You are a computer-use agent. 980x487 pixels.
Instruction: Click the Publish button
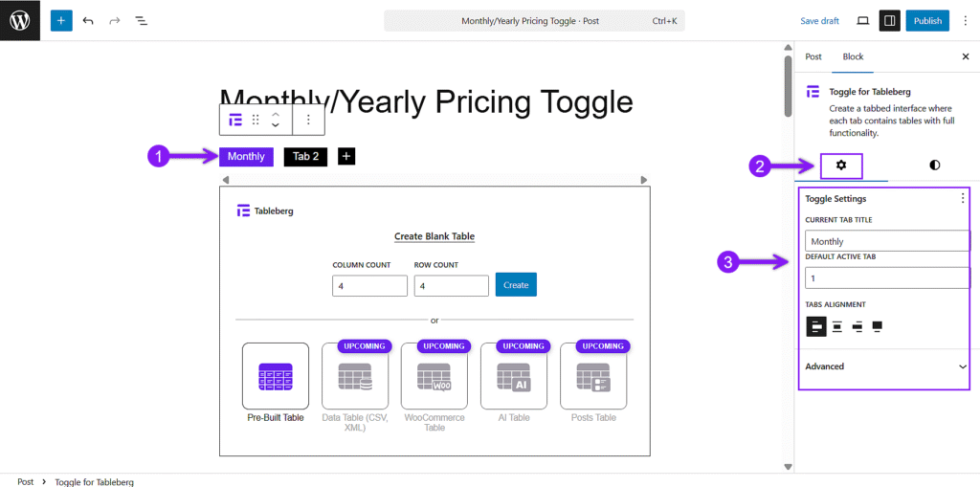click(927, 21)
